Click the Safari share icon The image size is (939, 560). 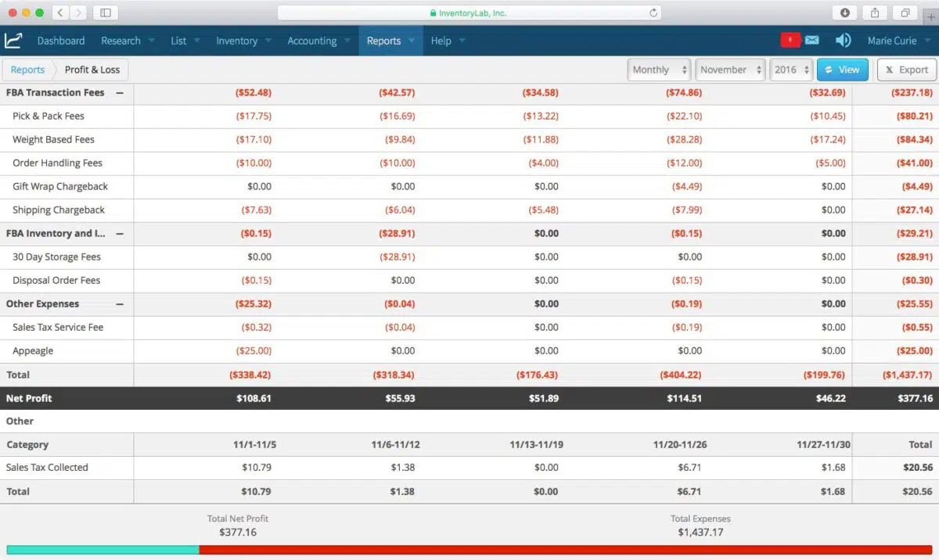[874, 13]
